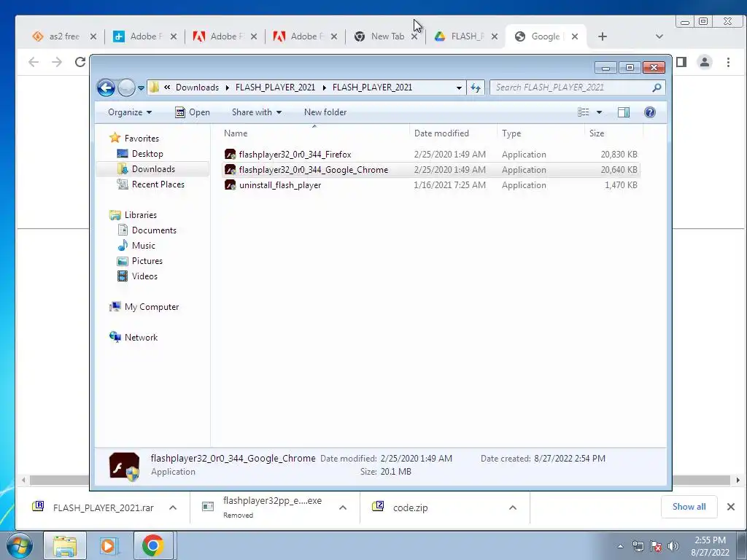The image size is (747, 560).
Task: Click Downloads in address breadcrumb
Action: pyautogui.click(x=197, y=87)
